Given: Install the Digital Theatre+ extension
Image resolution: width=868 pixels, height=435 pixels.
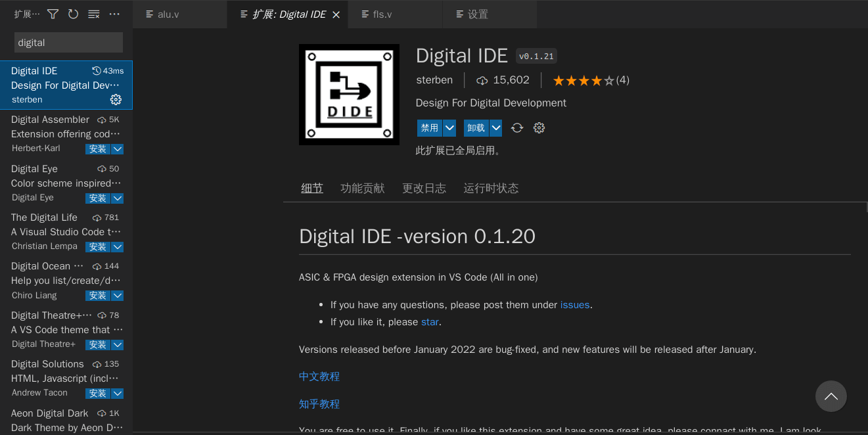Looking at the screenshot, I should pyautogui.click(x=98, y=345).
